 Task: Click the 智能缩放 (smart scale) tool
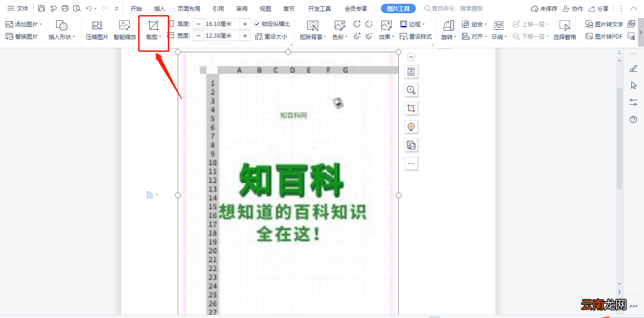[125, 30]
